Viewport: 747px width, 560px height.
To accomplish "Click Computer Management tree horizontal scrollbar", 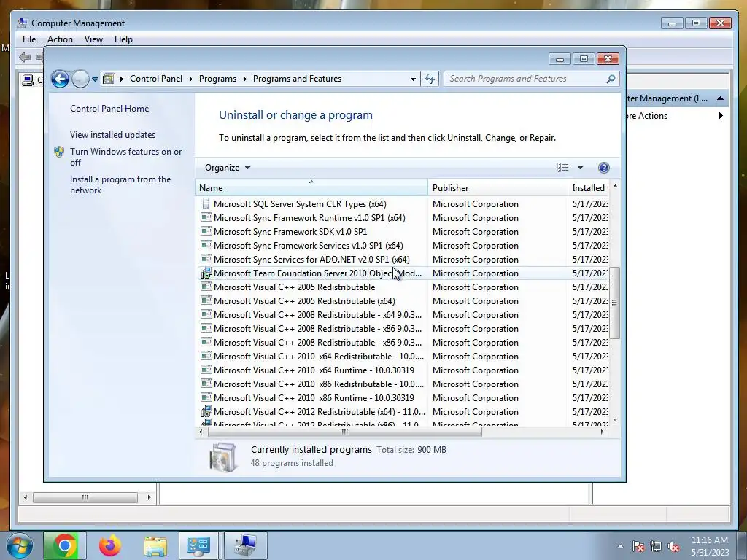I will [x=85, y=497].
